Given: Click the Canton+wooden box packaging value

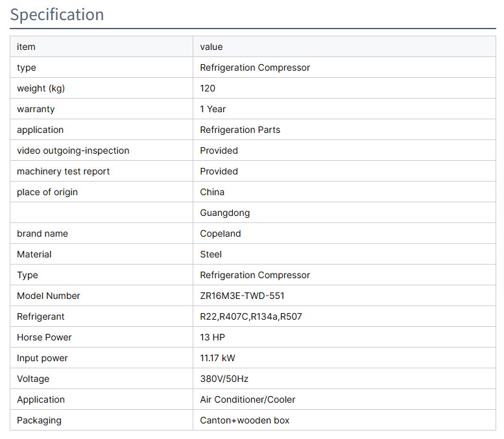Looking at the screenshot, I should (x=245, y=420).
